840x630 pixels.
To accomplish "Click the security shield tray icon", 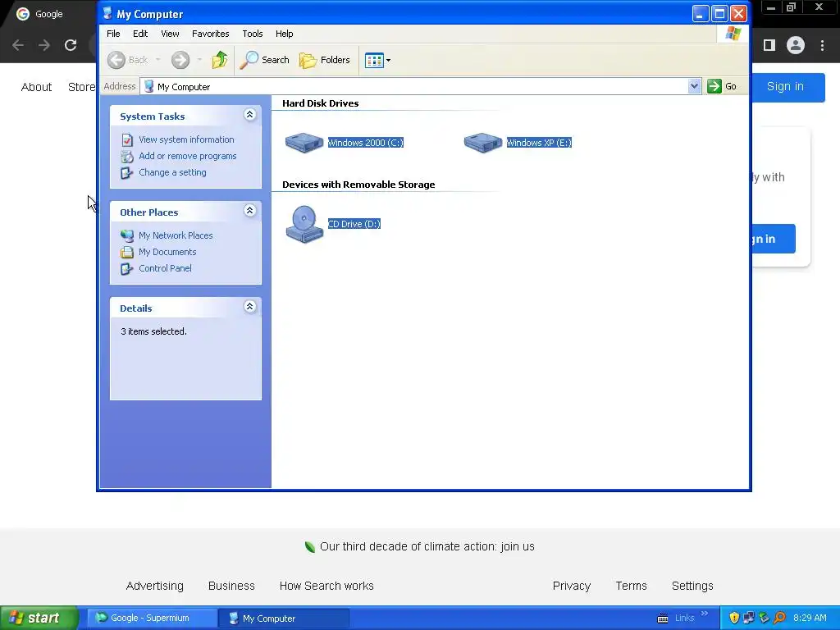I will pyautogui.click(x=734, y=619).
